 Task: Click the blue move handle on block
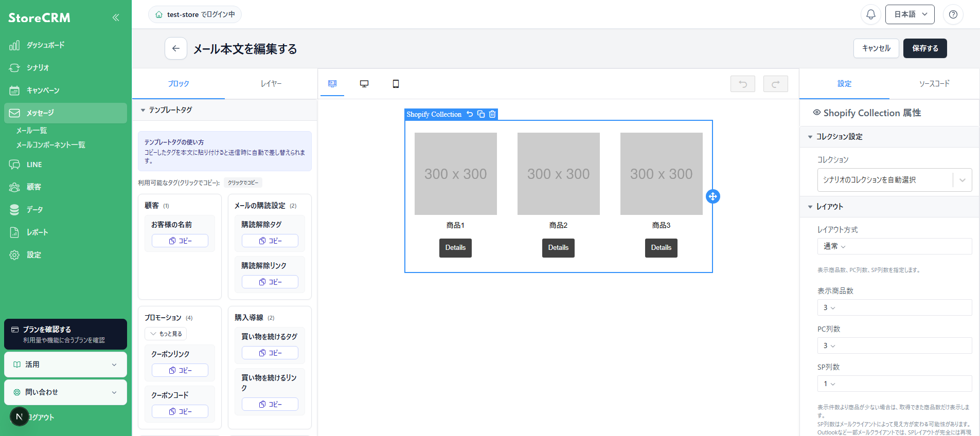[x=713, y=196]
